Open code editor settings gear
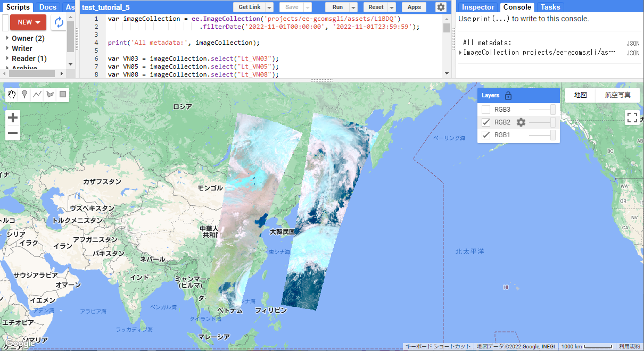The width and height of the screenshot is (644, 351). tap(441, 7)
